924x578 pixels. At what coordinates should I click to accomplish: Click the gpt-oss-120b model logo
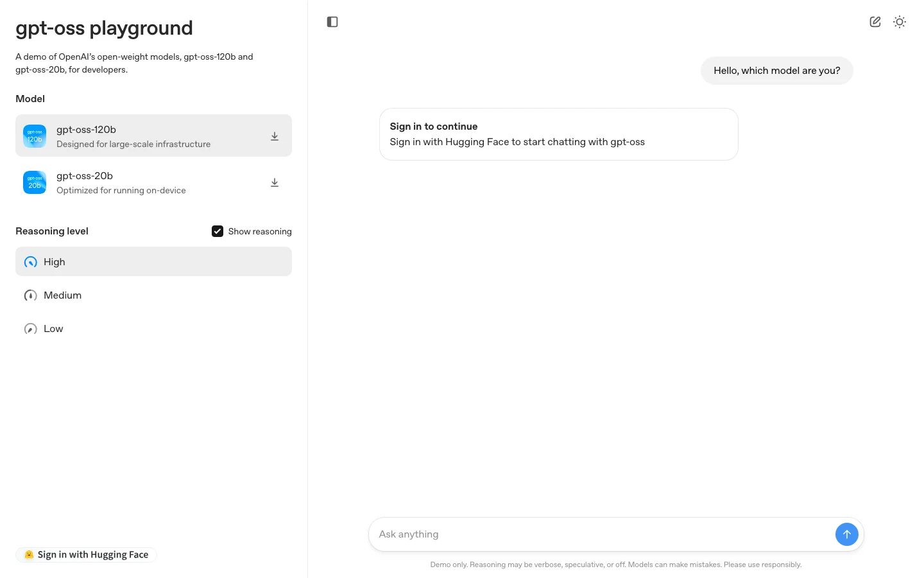[x=35, y=136]
